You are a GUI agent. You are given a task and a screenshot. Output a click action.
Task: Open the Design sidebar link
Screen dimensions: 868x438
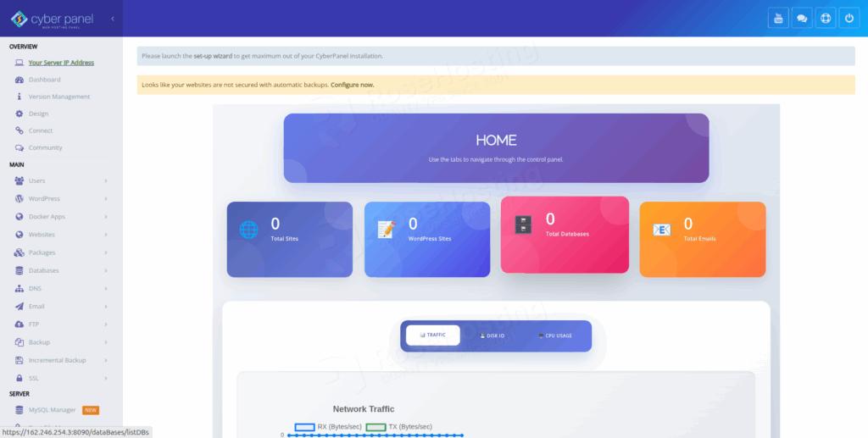pos(38,114)
